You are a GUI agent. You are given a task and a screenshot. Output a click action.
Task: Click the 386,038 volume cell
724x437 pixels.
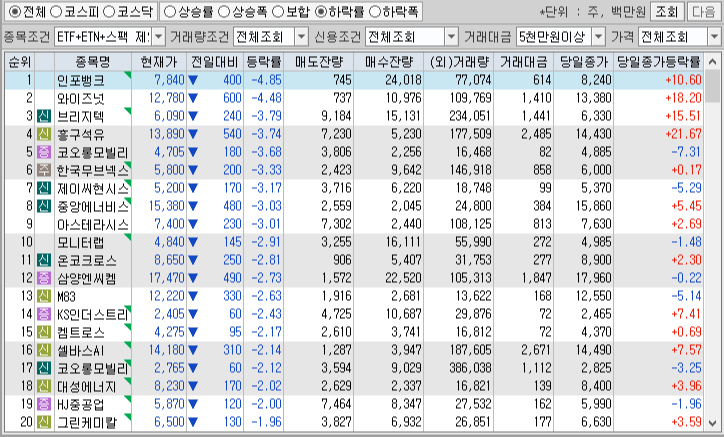click(x=470, y=368)
